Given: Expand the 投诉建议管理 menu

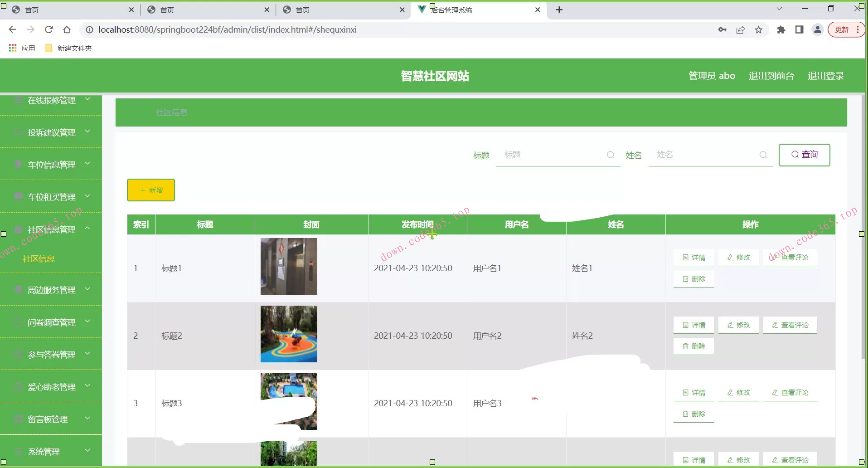Looking at the screenshot, I should click(87, 132).
